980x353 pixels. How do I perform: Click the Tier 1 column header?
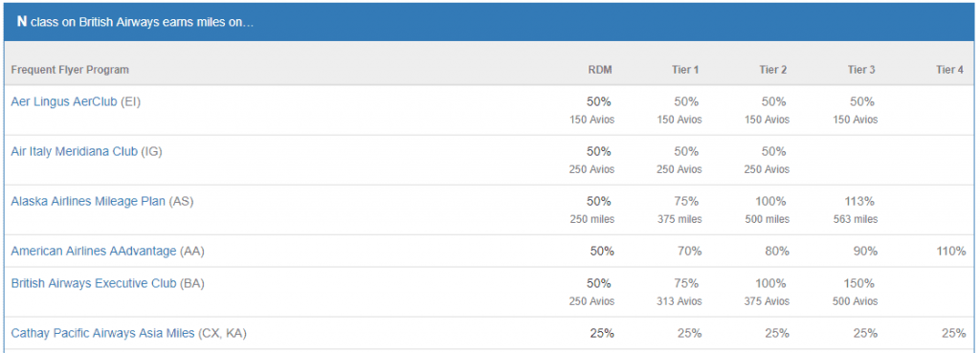(x=685, y=70)
